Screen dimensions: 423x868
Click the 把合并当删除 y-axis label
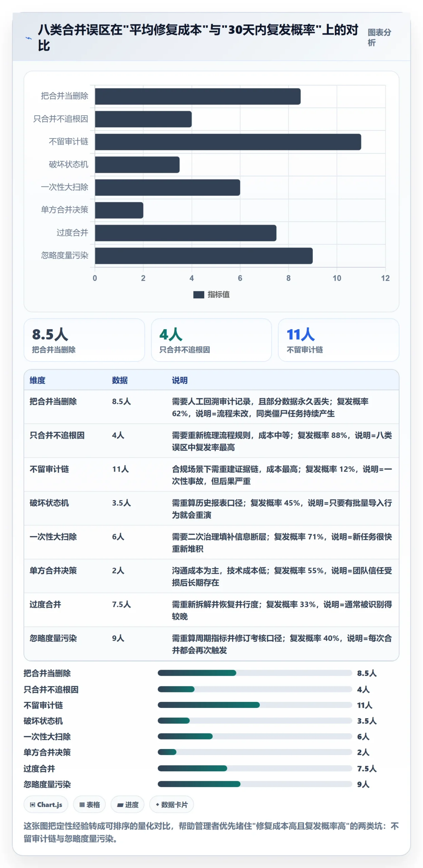64,96
